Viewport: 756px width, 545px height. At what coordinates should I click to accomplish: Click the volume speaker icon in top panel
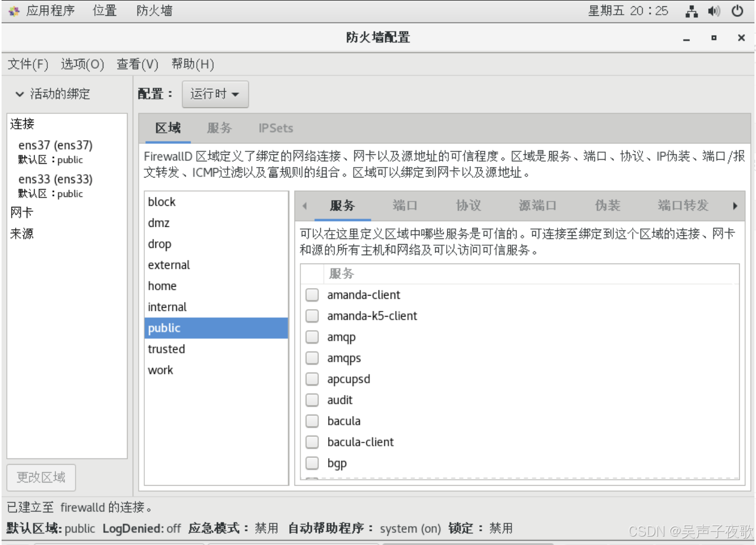click(x=714, y=11)
